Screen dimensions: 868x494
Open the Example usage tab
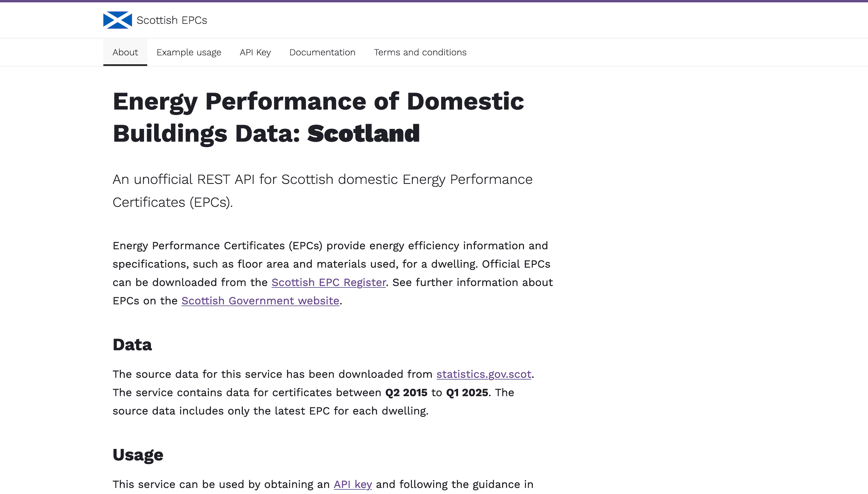189,52
